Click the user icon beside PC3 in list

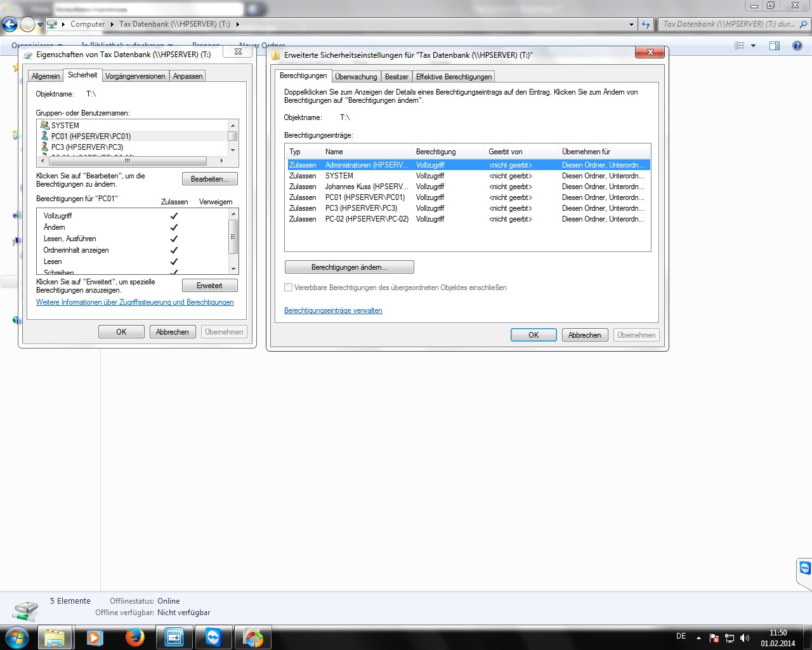click(44, 147)
